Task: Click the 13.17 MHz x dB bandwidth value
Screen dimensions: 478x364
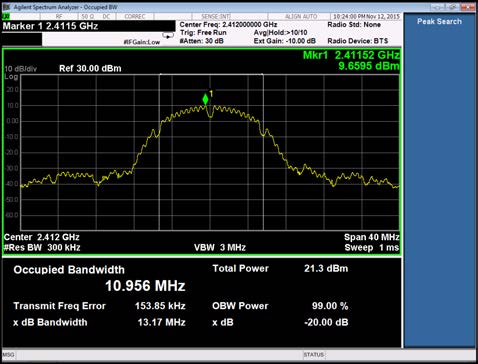Action: tap(162, 322)
